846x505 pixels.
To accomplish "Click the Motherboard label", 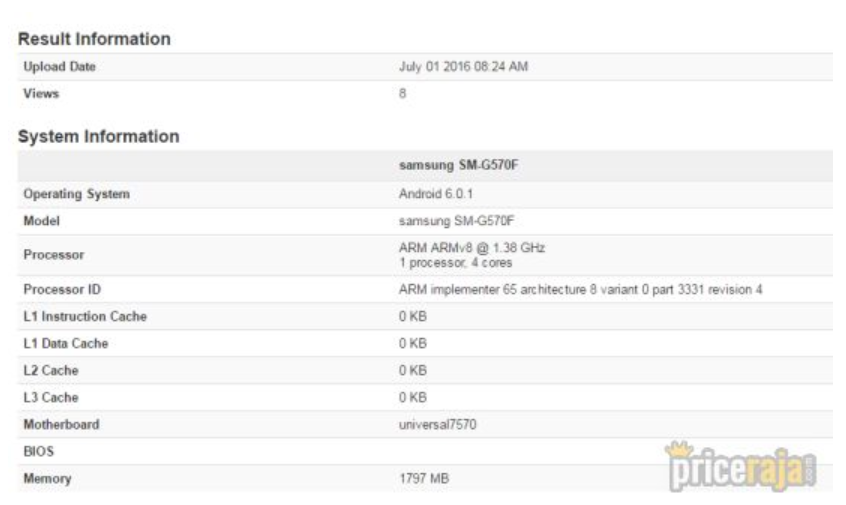I will pyautogui.click(x=62, y=425).
